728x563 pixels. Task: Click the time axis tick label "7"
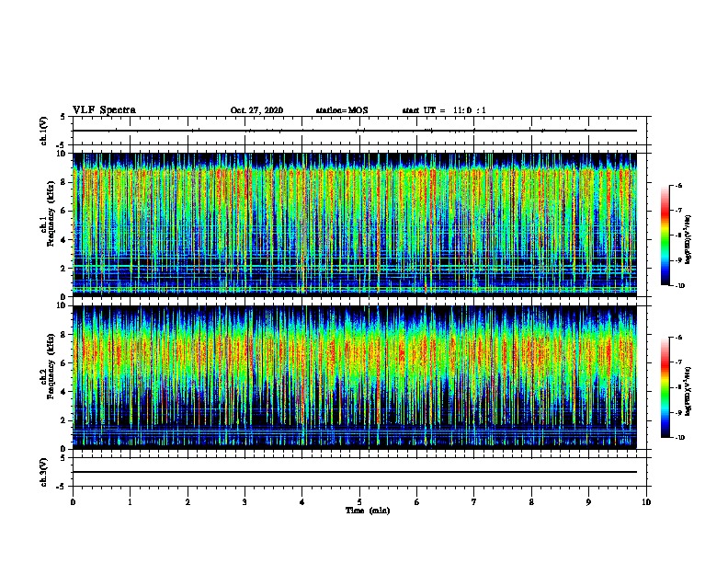474,502
